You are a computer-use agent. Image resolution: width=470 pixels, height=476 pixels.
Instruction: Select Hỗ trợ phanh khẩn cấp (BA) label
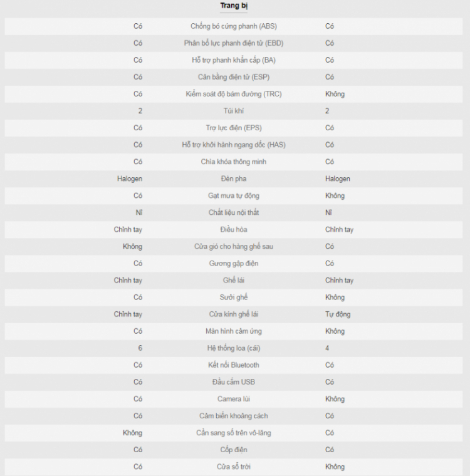pos(234,60)
